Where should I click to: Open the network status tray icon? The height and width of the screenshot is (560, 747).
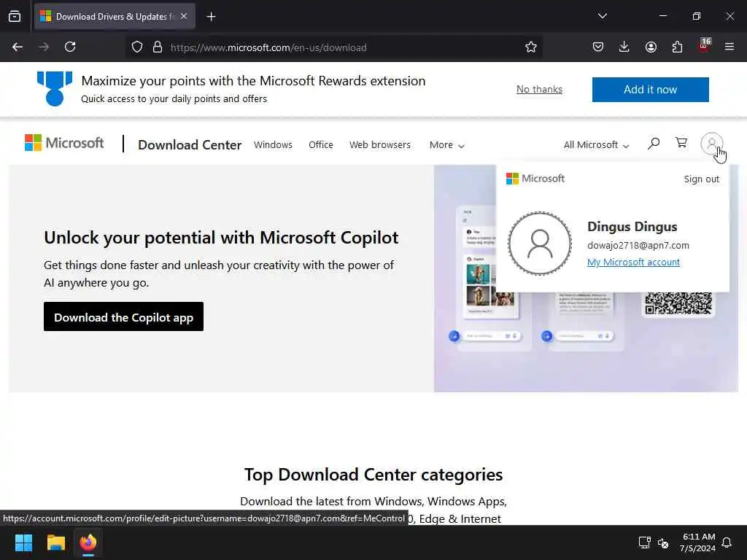[x=644, y=542]
